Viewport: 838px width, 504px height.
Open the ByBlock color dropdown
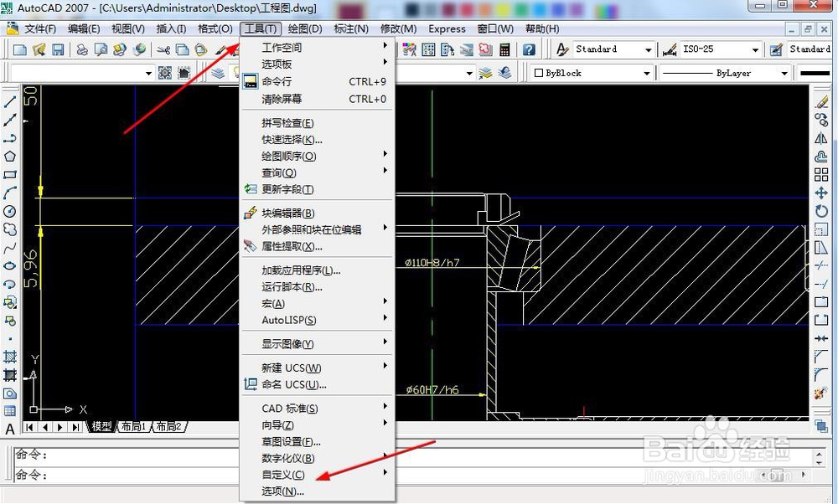pos(645,73)
